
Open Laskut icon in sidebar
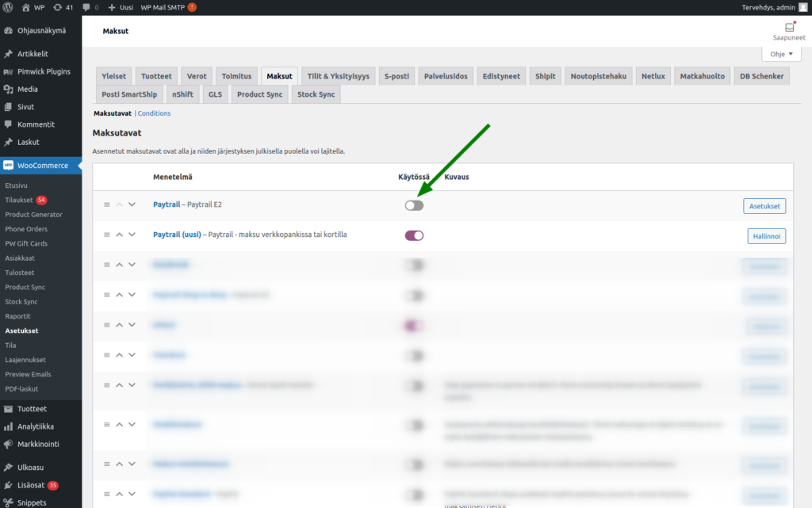coord(8,142)
